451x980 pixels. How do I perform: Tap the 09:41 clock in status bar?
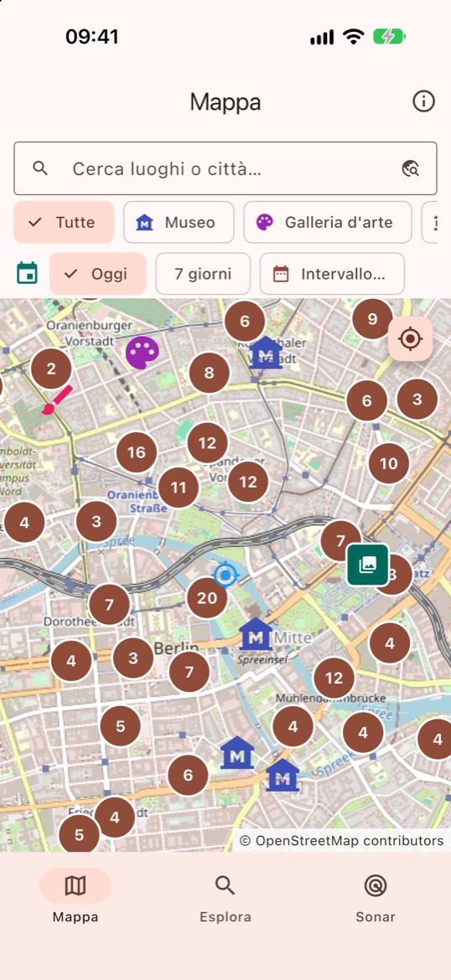(x=92, y=37)
